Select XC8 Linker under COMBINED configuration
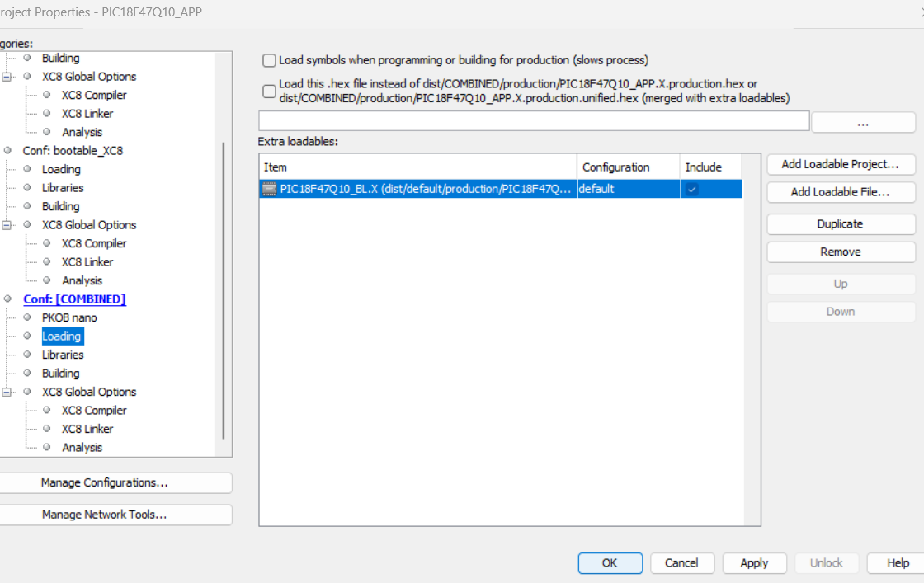This screenshot has height=583, width=924. tap(87, 429)
